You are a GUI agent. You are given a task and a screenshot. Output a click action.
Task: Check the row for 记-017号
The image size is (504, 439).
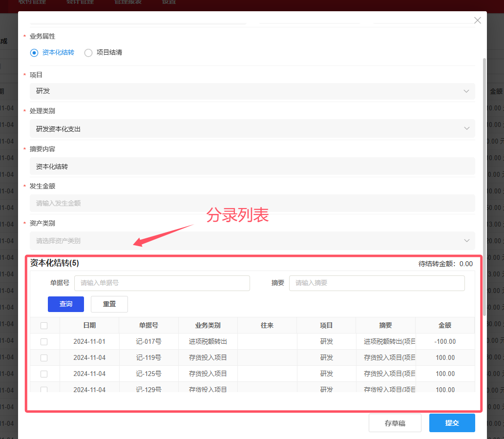[44, 342]
